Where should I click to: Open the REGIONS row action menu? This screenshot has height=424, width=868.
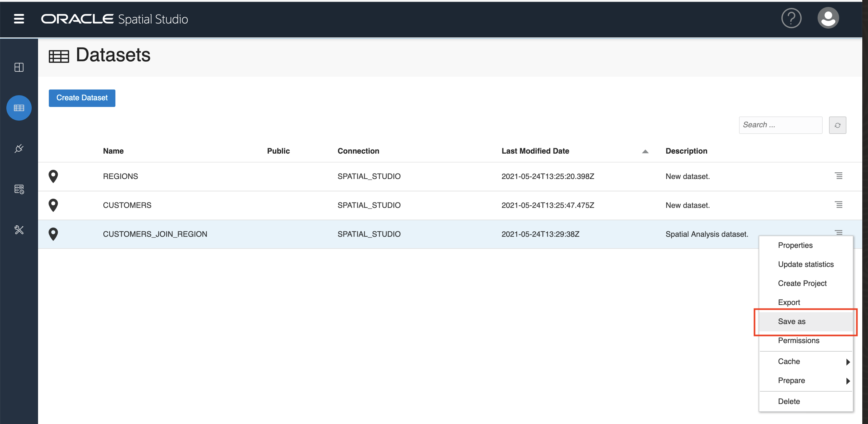pyautogui.click(x=838, y=176)
